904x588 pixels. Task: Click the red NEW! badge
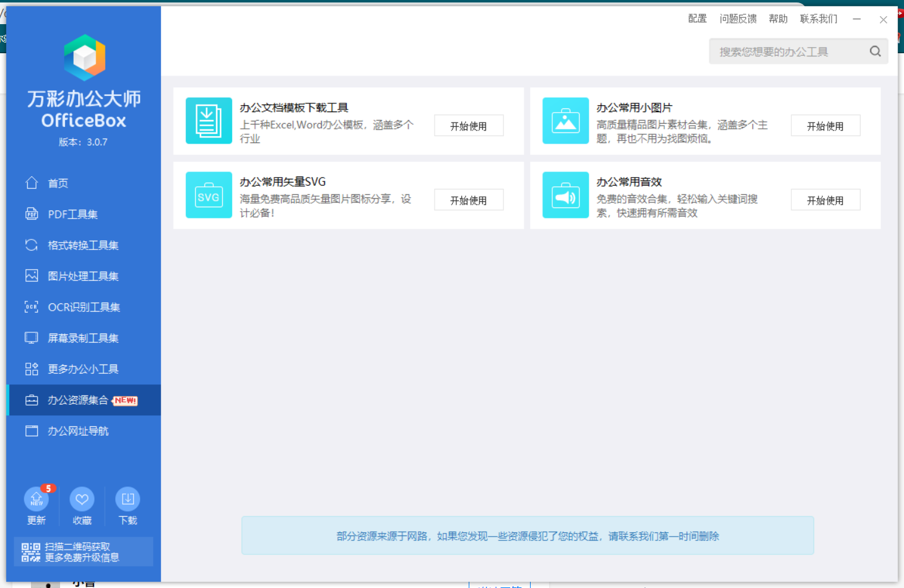point(125,400)
